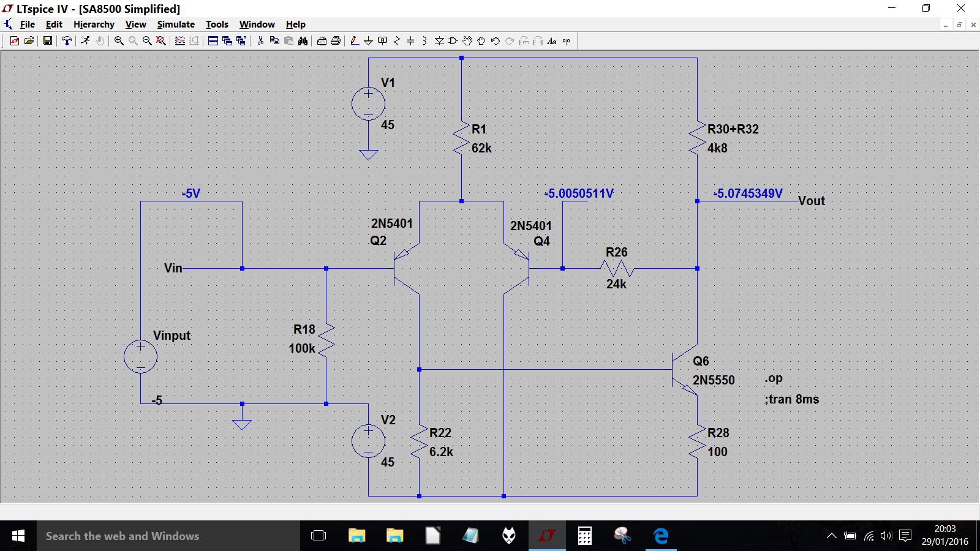Place a Resistor from toolbar
The image size is (980, 551).
click(397, 41)
